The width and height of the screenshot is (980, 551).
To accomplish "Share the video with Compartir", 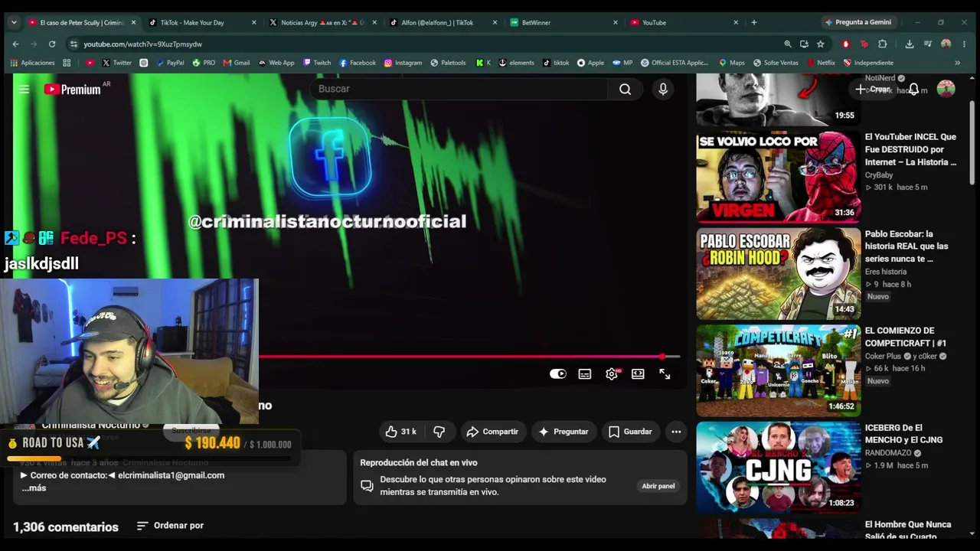I will click(x=492, y=432).
